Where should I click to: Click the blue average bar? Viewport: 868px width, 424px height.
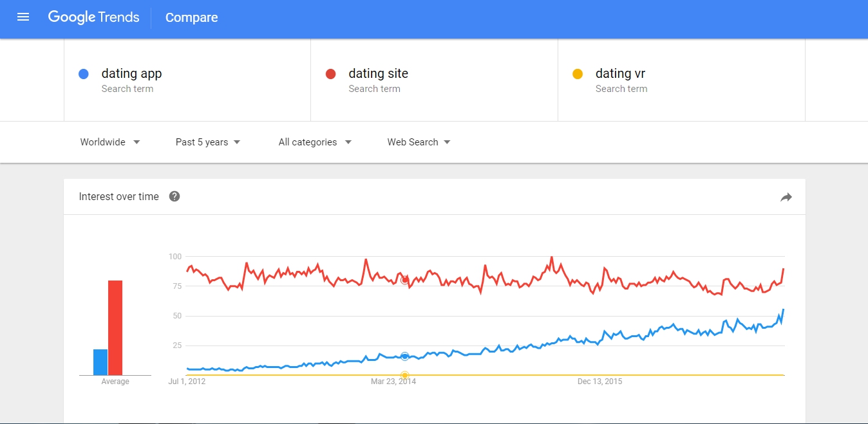point(100,362)
